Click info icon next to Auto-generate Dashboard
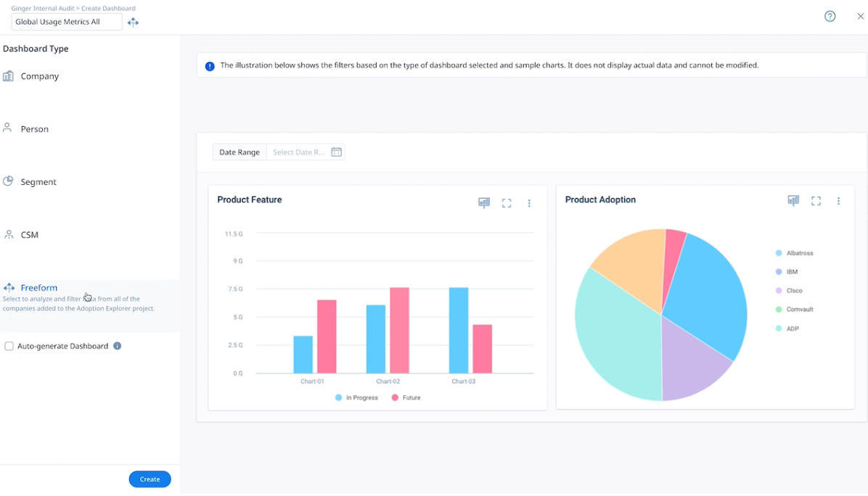 click(118, 346)
